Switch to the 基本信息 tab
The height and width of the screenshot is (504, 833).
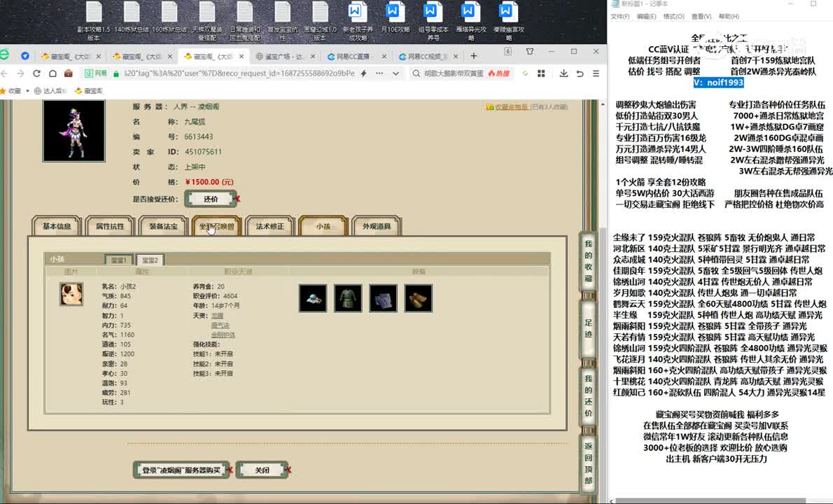[57, 226]
